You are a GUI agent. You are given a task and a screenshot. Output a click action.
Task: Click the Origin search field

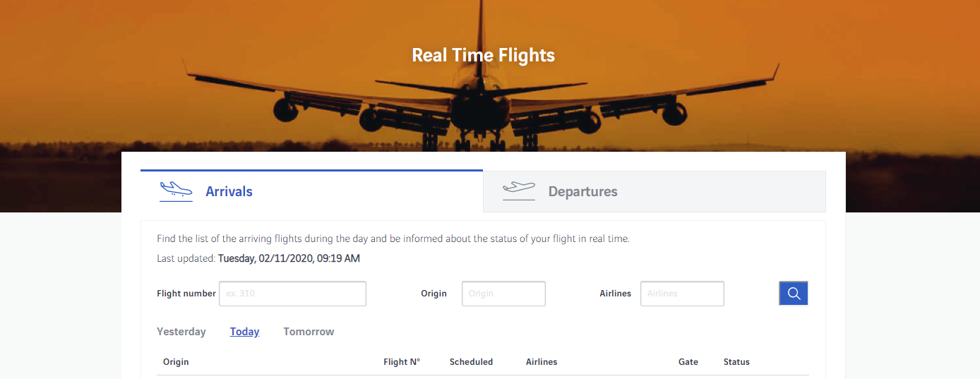pyautogui.click(x=503, y=294)
